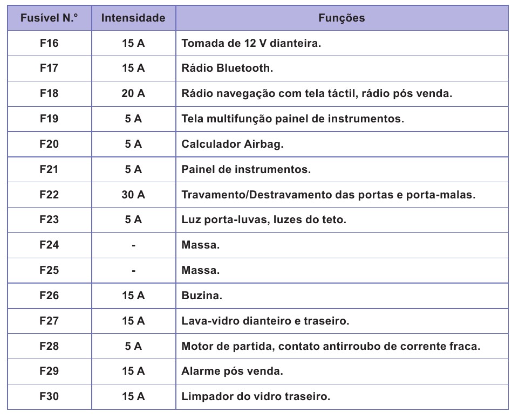Click the F24 fuse number cell
The width and height of the screenshot is (519, 420).
pyautogui.click(x=49, y=245)
